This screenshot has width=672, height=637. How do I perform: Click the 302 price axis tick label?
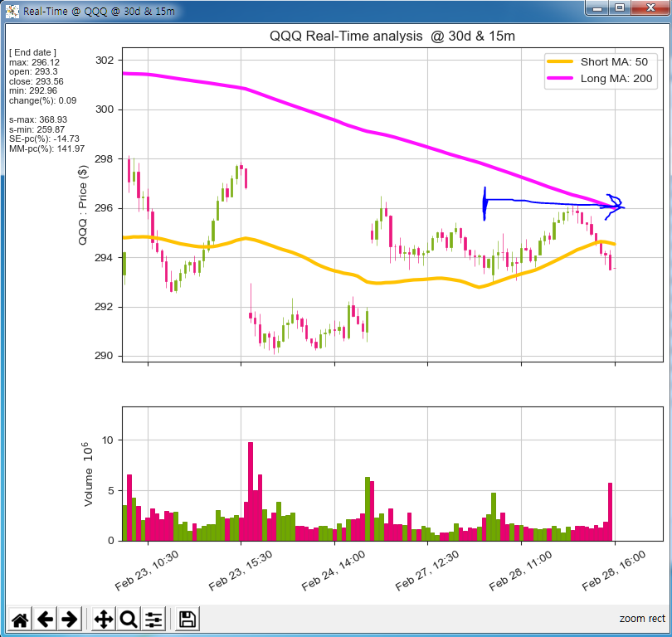coord(105,60)
